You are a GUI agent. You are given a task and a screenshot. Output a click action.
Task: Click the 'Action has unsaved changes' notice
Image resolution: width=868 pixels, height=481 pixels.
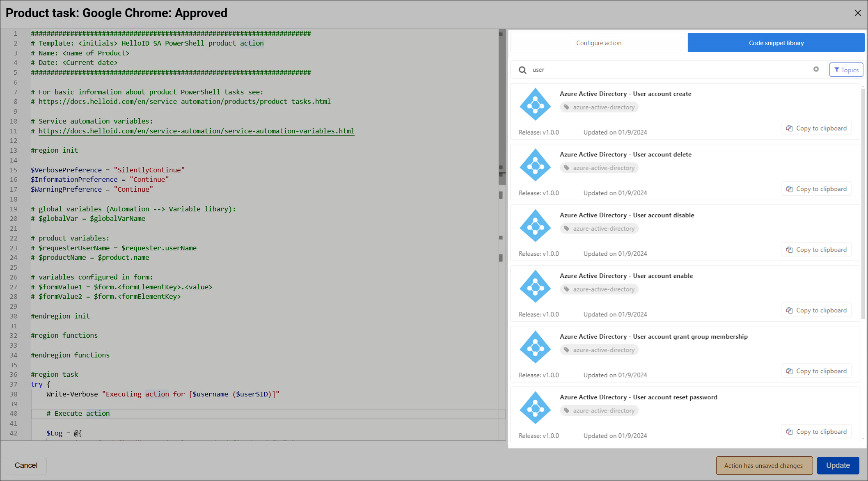[764, 465]
